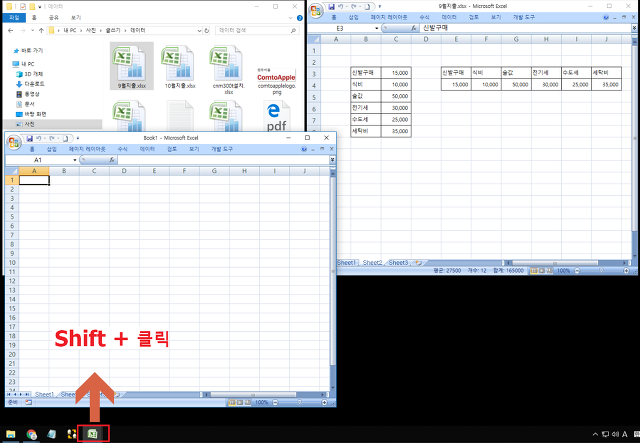Image resolution: width=640 pixels, height=443 pixels.
Task: Select row 5 header in Book1
Action: point(12,217)
